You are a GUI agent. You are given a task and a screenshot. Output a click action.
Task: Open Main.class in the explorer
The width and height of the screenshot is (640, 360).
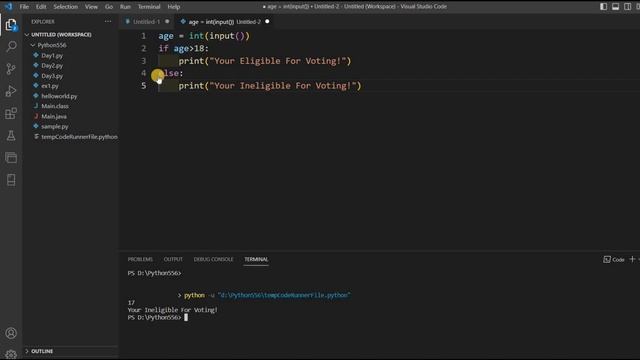55,106
